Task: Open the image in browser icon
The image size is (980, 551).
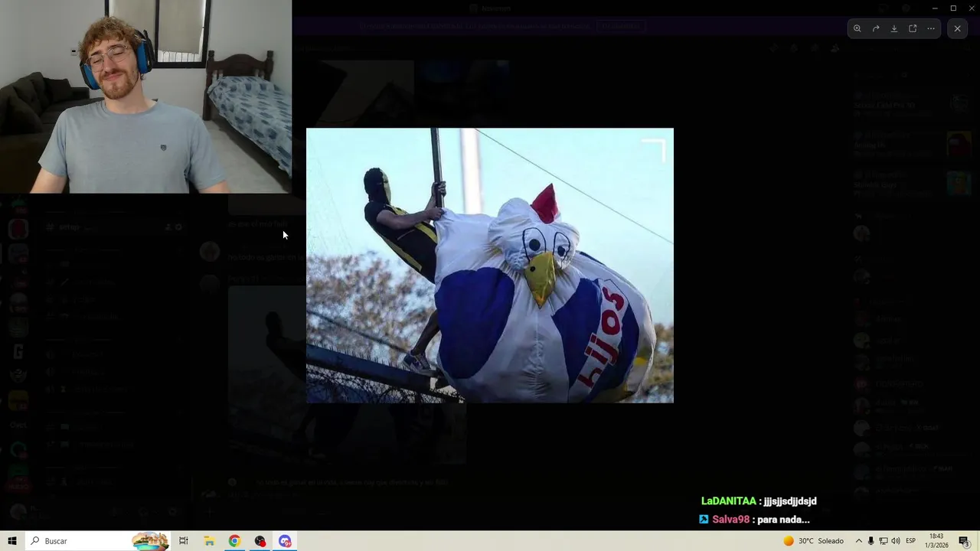Action: (x=913, y=29)
